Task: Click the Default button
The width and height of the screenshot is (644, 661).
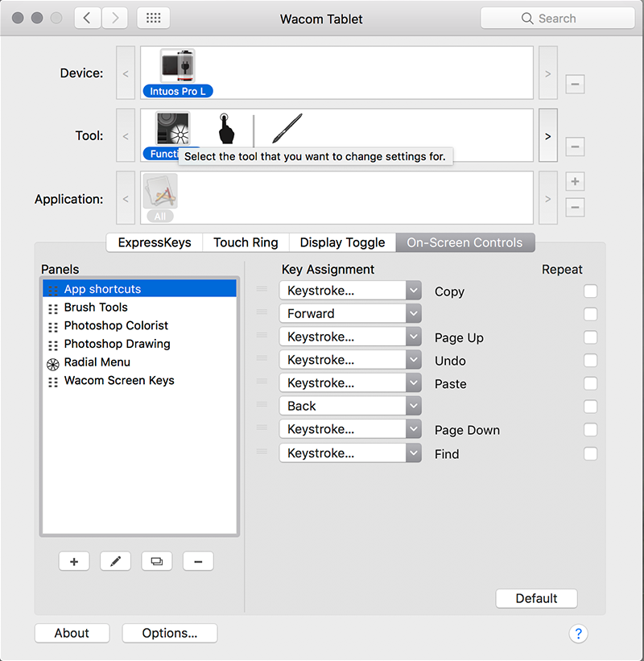Action: tap(536, 598)
